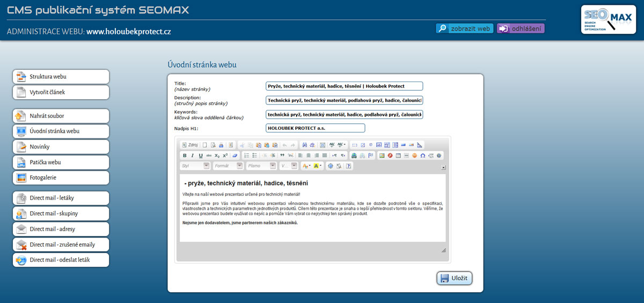The height and width of the screenshot is (303, 644).
Task: Insert a numbered list
Action: (x=247, y=156)
